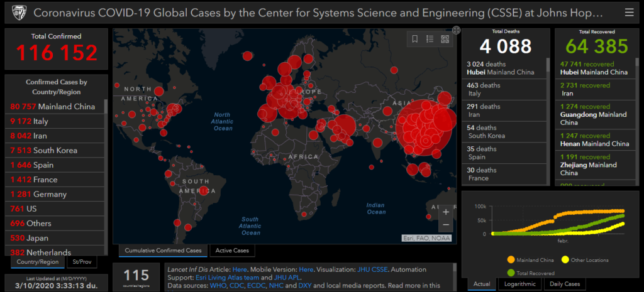
Task: Show the Logarithmic chart tab
Action: [x=519, y=284]
